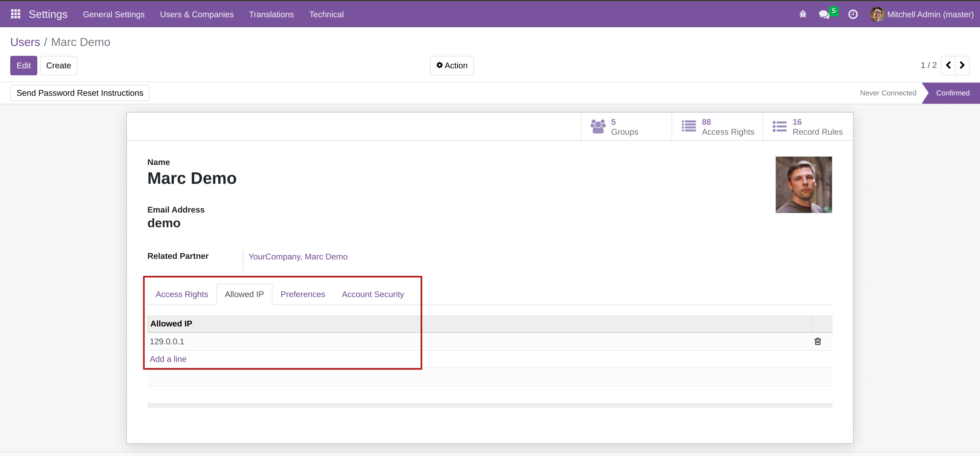Open the 88 Access Rights stat button
The width and height of the screenshot is (980, 456).
tap(717, 127)
